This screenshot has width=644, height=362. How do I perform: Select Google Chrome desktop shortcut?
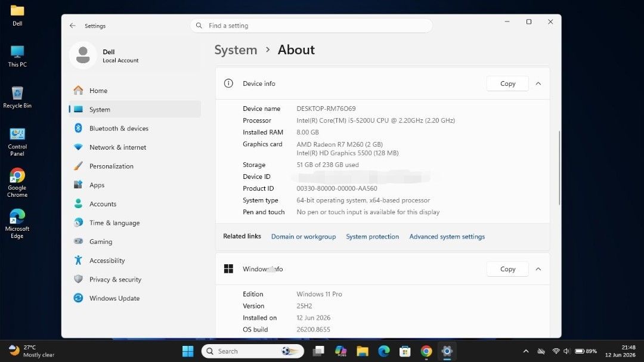(x=17, y=183)
